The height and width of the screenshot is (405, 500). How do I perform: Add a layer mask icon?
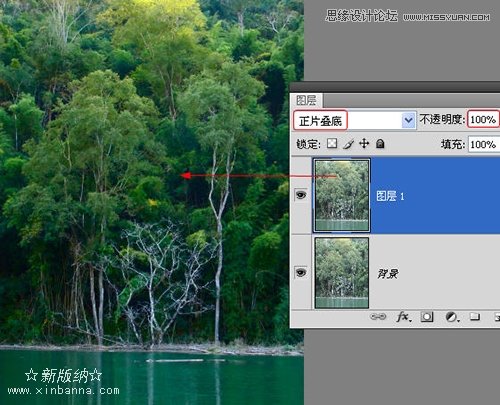point(427,317)
